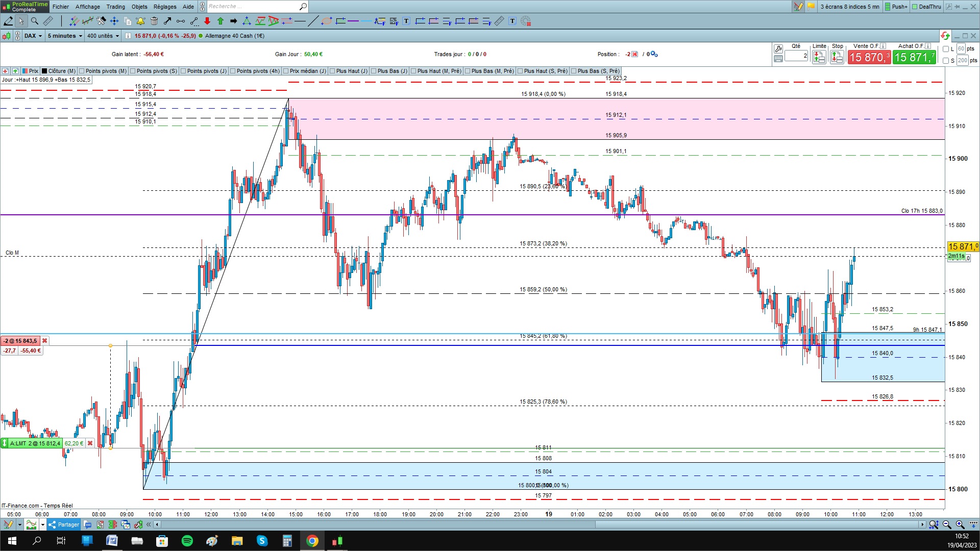Activate the magnifier zoom tool

pyautogui.click(x=35, y=21)
